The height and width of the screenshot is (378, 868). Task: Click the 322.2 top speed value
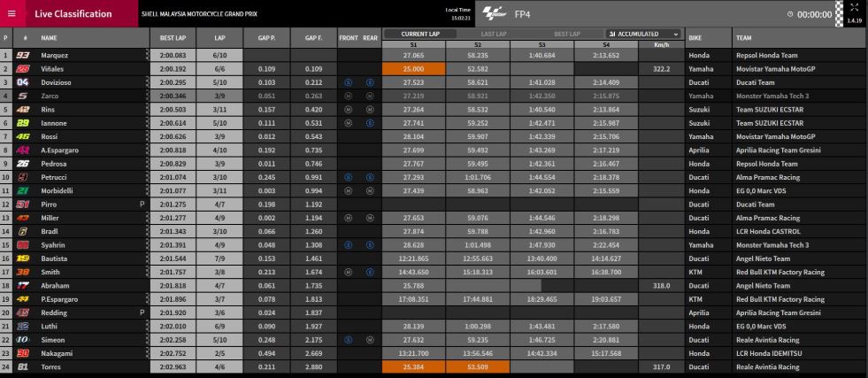(662, 69)
